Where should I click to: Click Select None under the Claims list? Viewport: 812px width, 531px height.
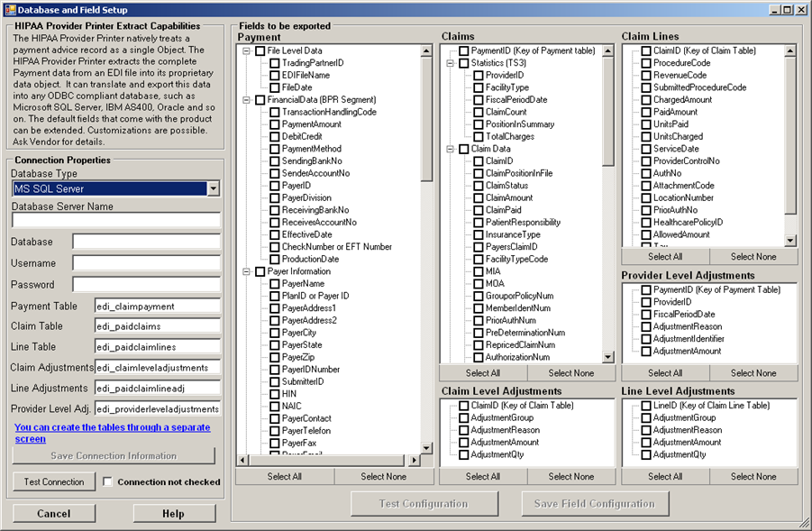coord(571,373)
